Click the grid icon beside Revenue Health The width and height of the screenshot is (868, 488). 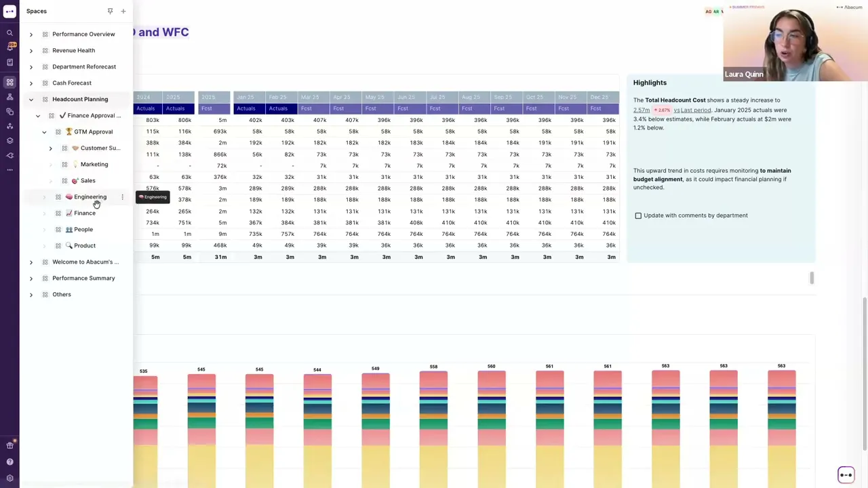click(x=45, y=50)
